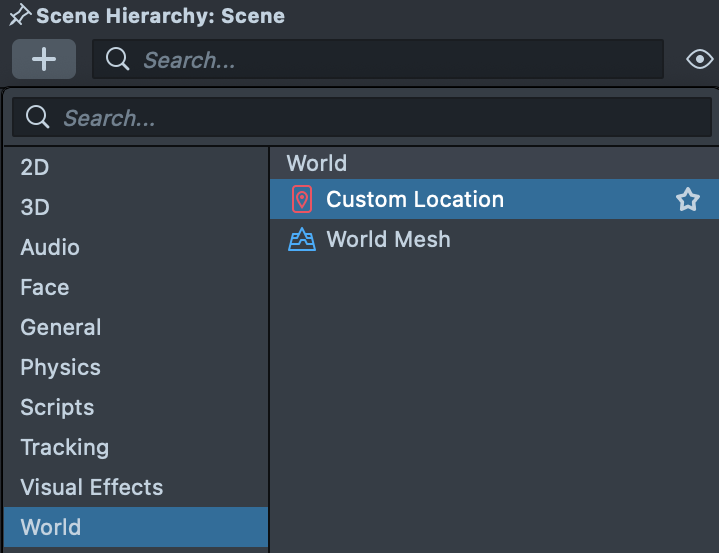Open the Scripts category
The height and width of the screenshot is (553, 719).
(57, 407)
